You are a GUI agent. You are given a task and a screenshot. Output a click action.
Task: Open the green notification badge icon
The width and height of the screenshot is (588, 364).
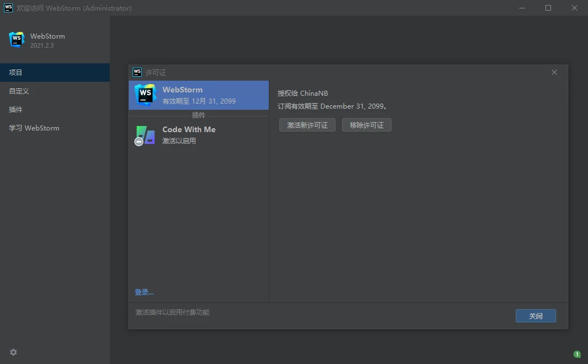point(577,354)
